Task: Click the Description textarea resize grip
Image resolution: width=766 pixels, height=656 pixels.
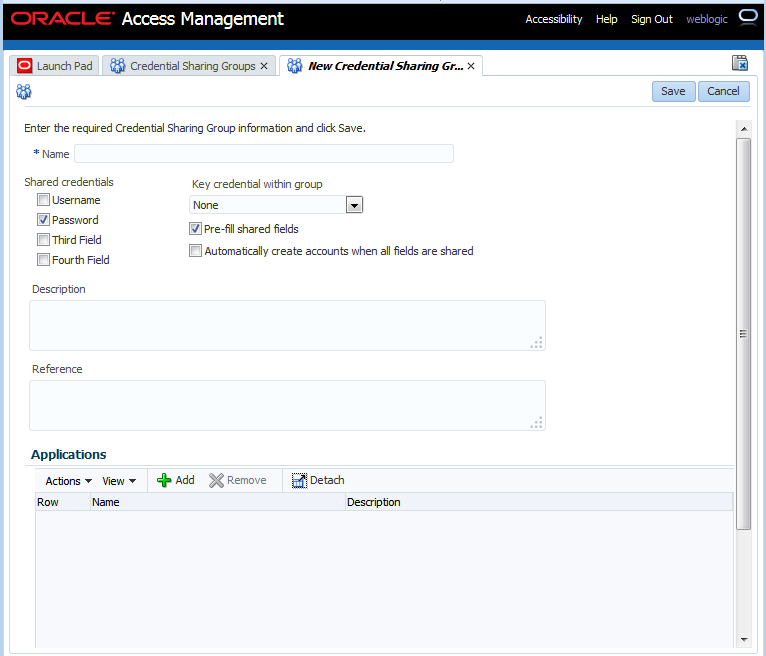Action: coord(537,342)
